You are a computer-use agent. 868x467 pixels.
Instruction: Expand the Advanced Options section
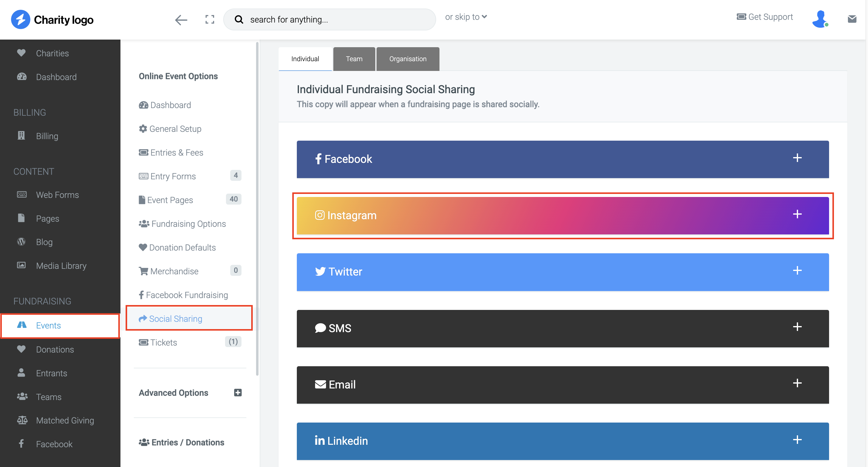190,393
